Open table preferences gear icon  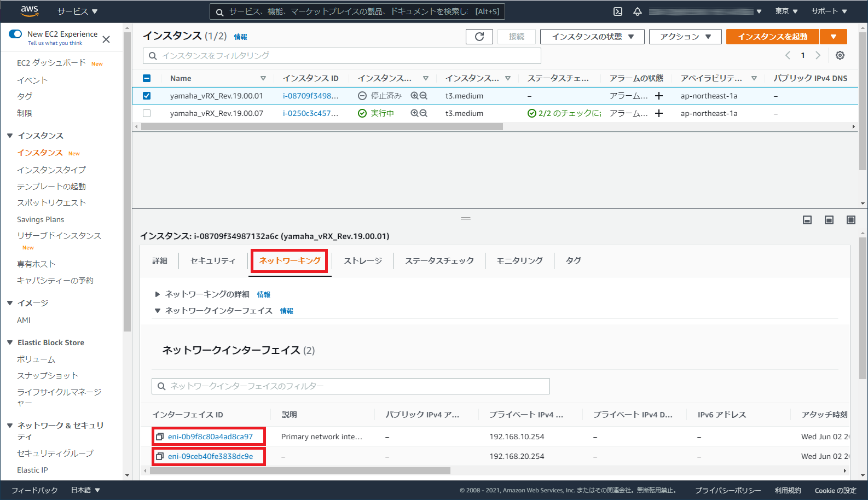pyautogui.click(x=840, y=55)
